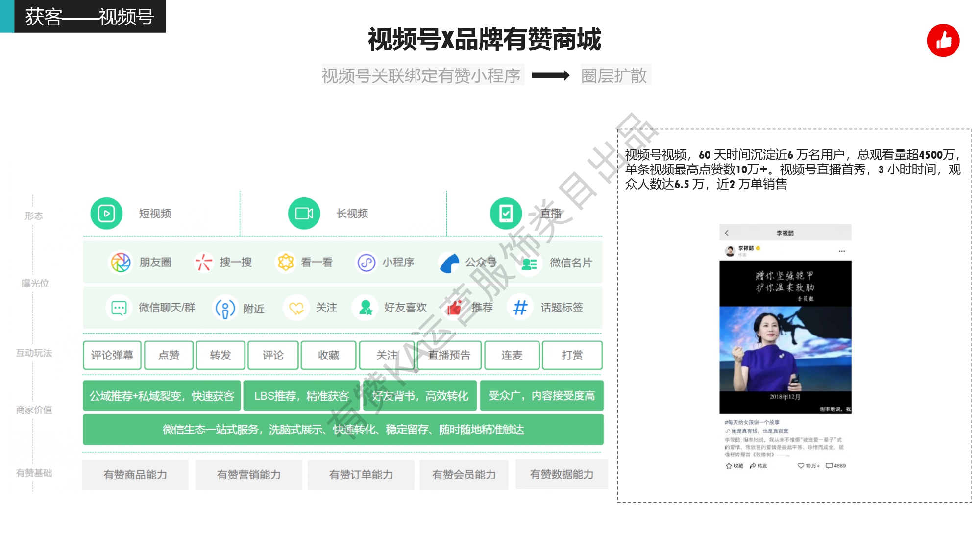Click 受众广，内容接受度高 green block
980x551 pixels.
click(x=542, y=396)
